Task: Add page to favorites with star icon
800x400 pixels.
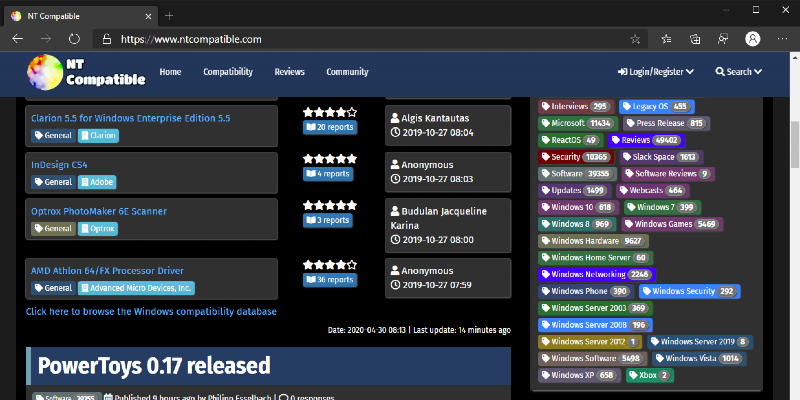Action: click(x=635, y=39)
